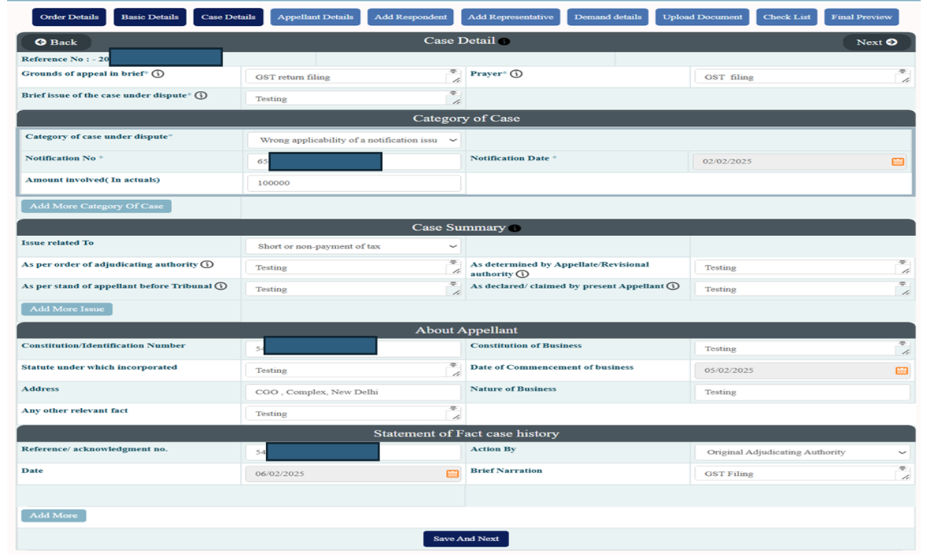Click Notification Date field 02/02/2025
Image resolution: width=927 pixels, height=560 pixels.
800,161
